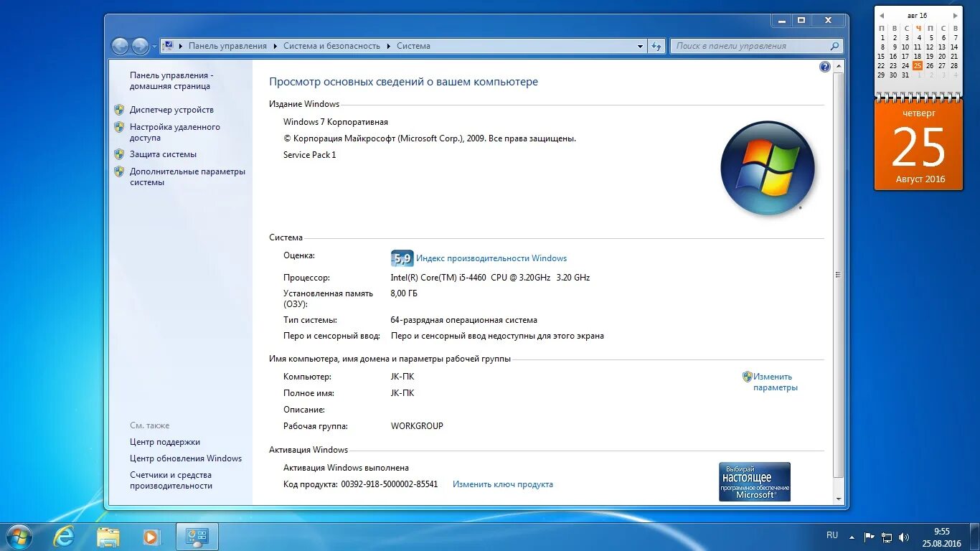
Task: Open Windows Media Player from taskbar
Action: pyautogui.click(x=151, y=537)
